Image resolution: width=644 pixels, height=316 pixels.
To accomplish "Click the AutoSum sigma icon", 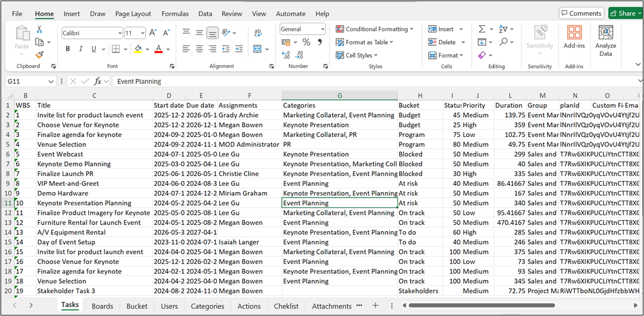I will coord(482,29).
